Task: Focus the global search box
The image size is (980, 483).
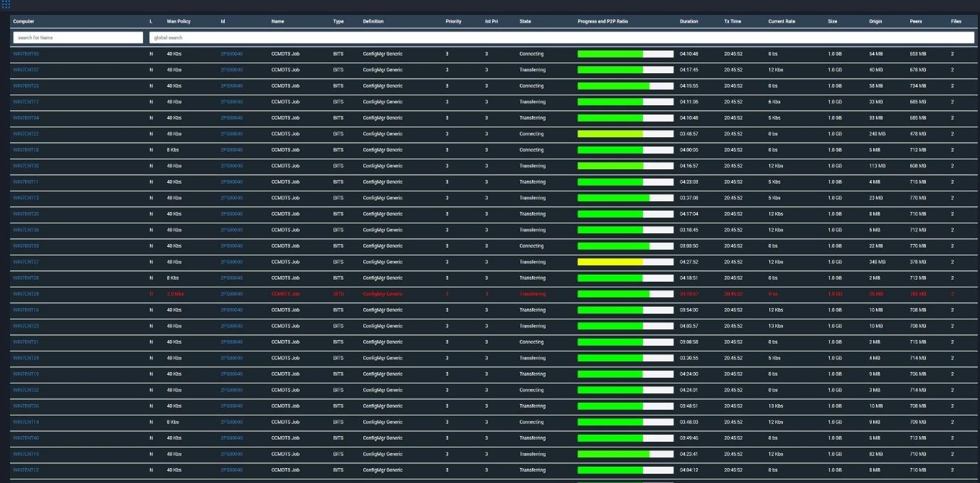Action: point(562,38)
